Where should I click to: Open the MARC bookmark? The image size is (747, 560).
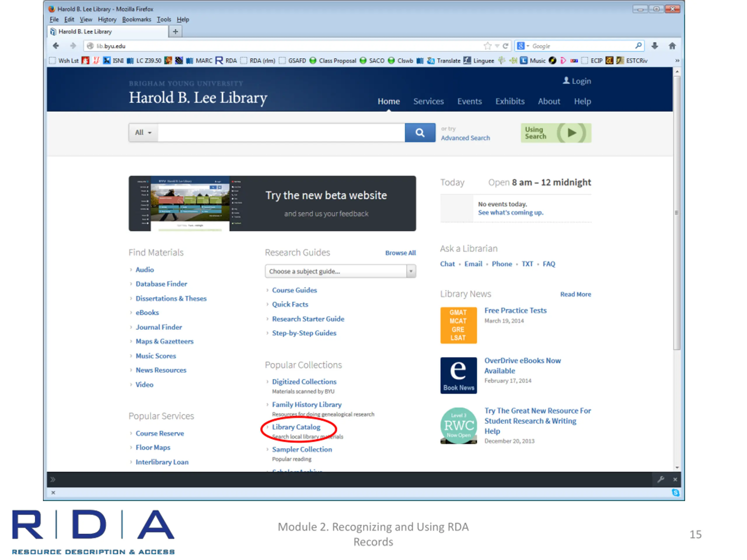tap(199, 61)
